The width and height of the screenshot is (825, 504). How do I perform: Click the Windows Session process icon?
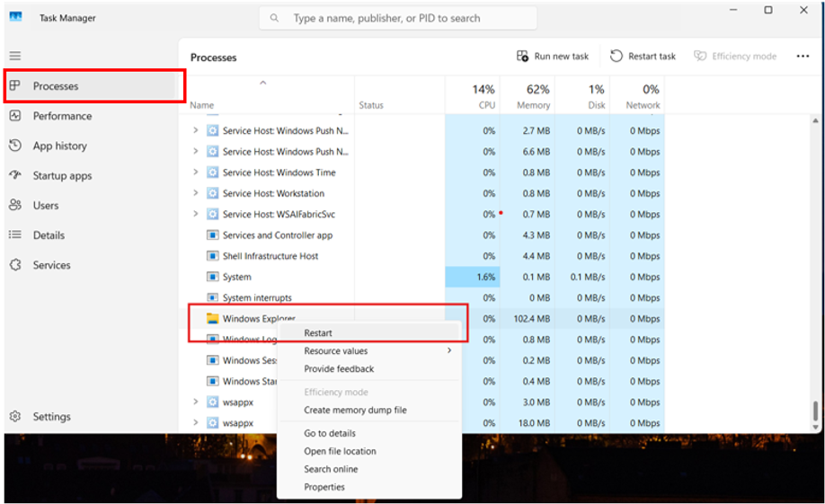(x=213, y=360)
